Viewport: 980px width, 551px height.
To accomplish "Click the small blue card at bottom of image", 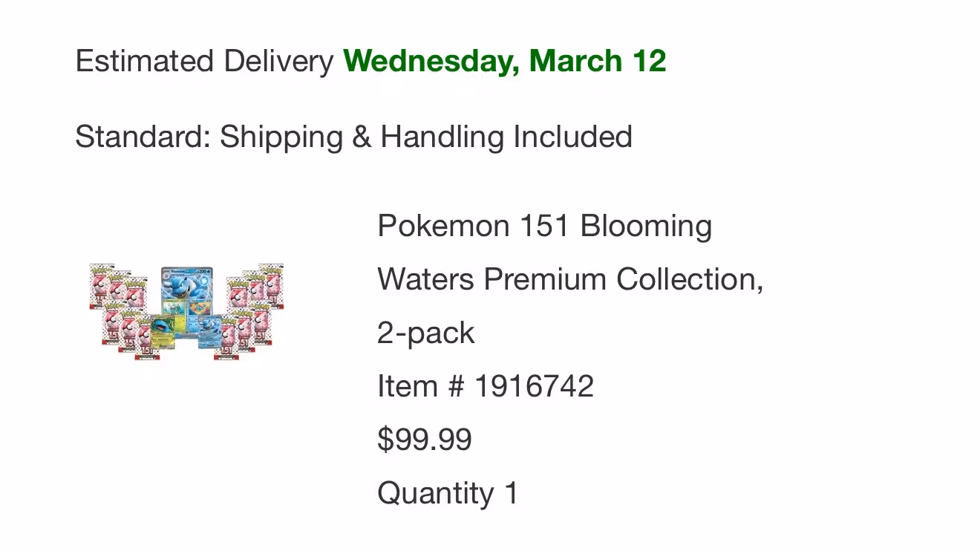I will click(x=210, y=332).
